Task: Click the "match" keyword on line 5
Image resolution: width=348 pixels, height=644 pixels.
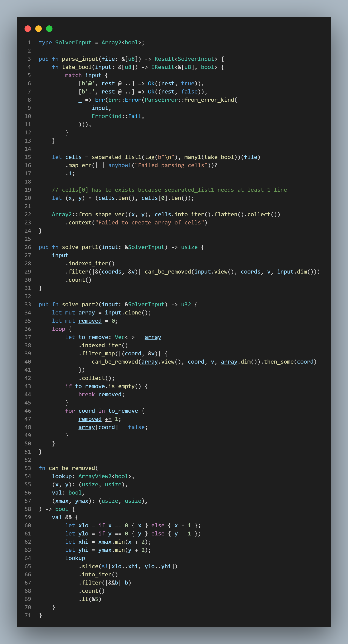Action: pos(73,75)
